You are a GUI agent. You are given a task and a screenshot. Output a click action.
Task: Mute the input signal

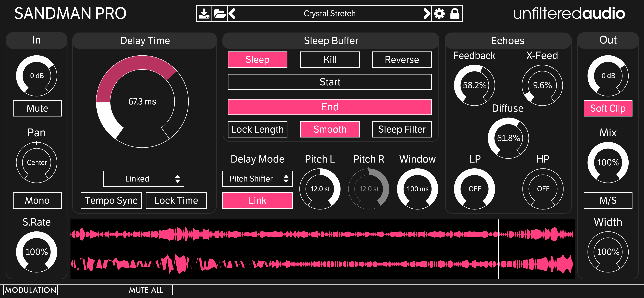pos(37,108)
